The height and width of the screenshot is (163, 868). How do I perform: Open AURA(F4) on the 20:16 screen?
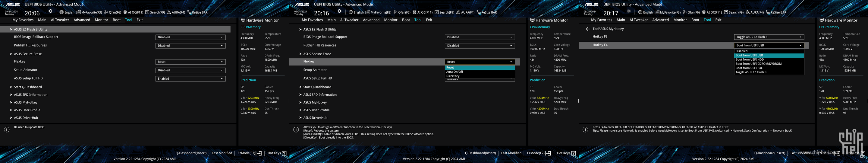[x=465, y=12]
